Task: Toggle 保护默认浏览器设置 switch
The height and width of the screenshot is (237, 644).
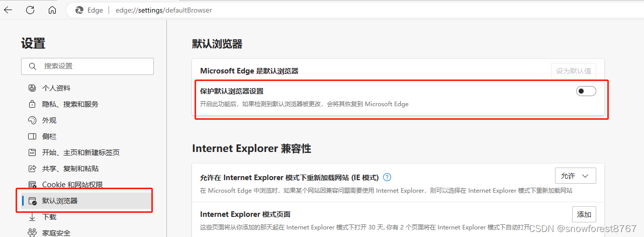Action: coord(586,91)
